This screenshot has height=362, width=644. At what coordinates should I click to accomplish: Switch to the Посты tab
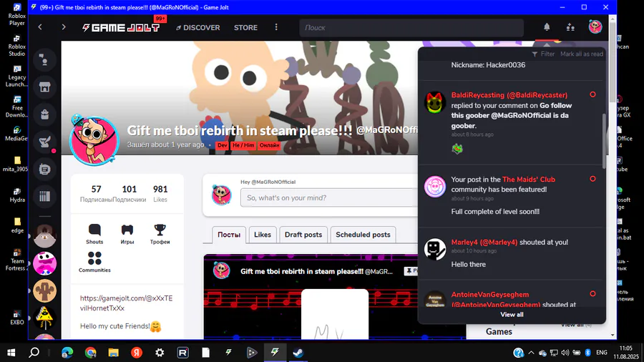(229, 235)
